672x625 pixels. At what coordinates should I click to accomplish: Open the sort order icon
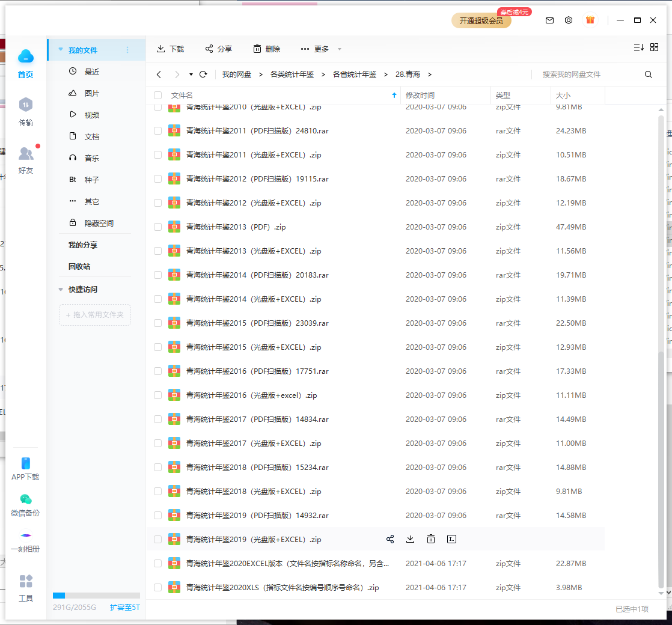point(638,47)
